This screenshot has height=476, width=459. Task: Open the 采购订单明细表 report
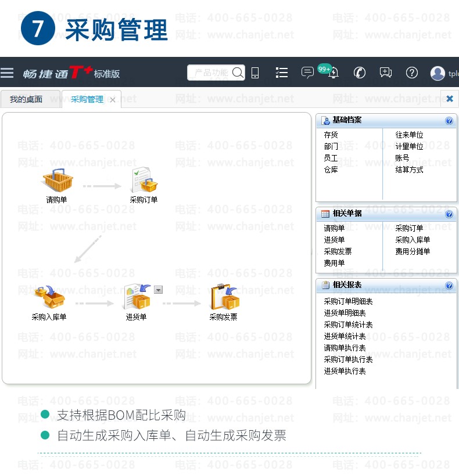(348, 301)
